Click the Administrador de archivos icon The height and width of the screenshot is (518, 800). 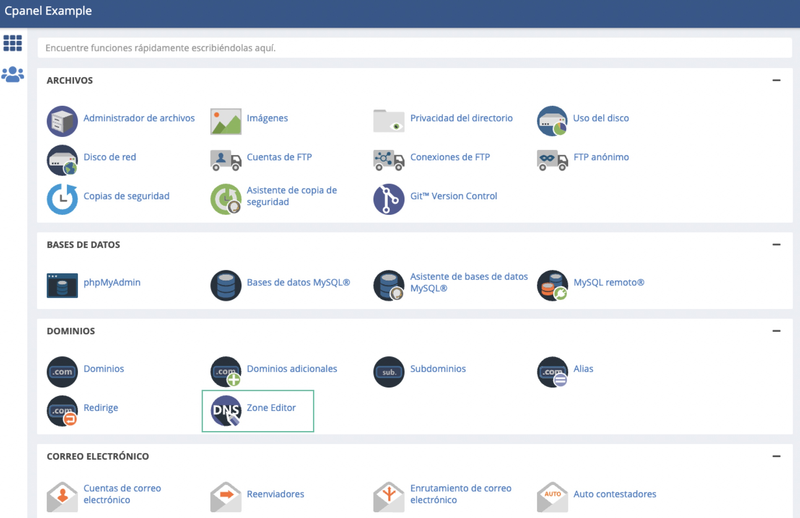pos(62,121)
